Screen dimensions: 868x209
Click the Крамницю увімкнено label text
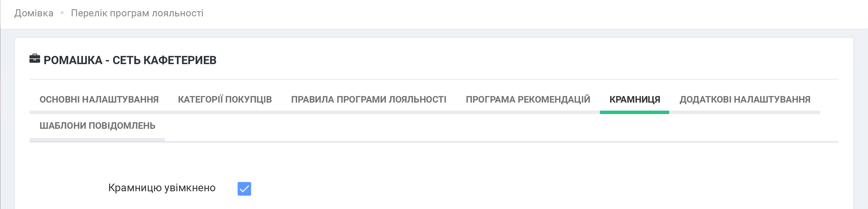click(162, 188)
